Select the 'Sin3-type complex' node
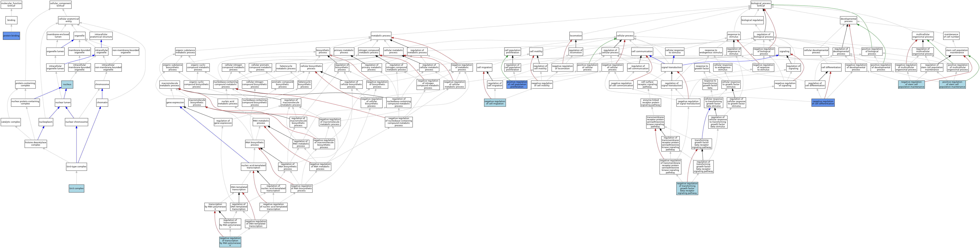This screenshot has width=980, height=248. [x=76, y=167]
